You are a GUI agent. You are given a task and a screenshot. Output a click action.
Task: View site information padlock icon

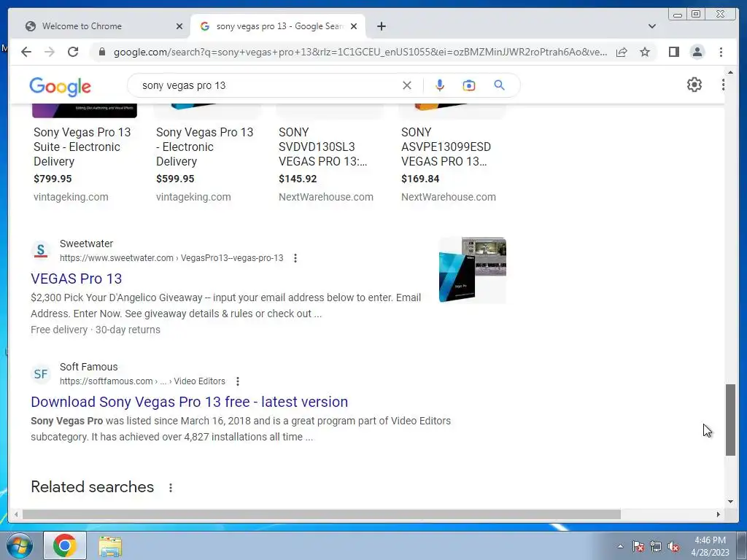point(101,52)
